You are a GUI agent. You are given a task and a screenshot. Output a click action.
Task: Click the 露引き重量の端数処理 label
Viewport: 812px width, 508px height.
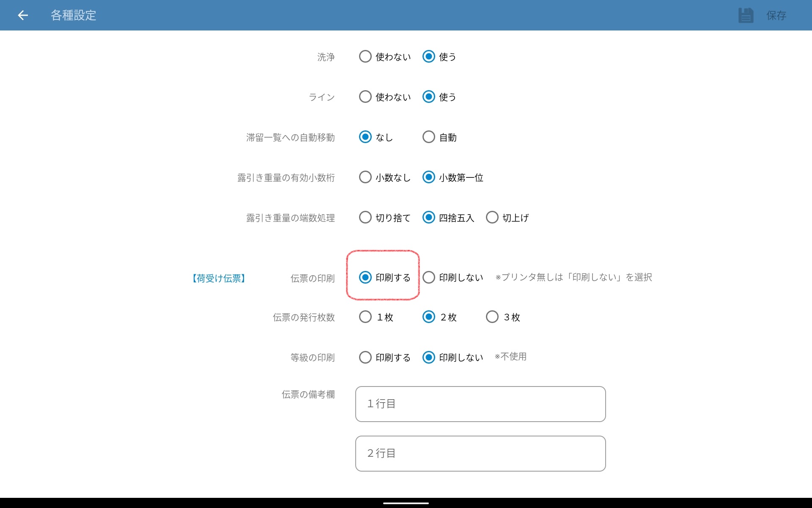point(290,218)
